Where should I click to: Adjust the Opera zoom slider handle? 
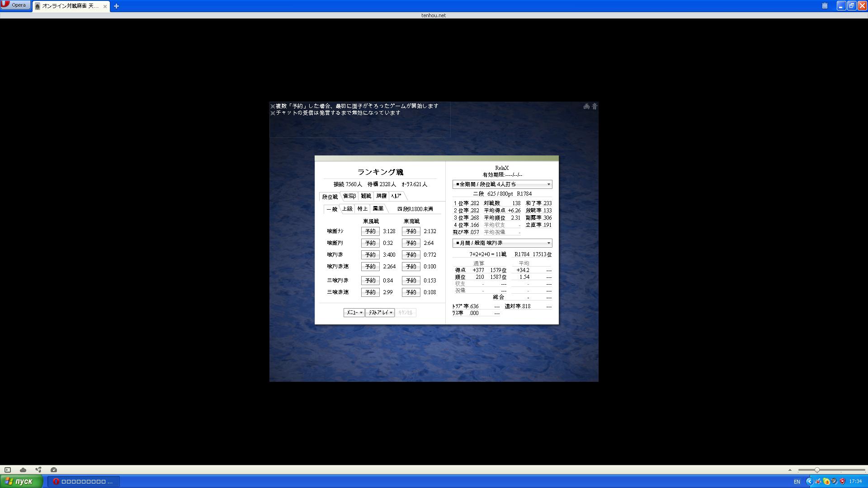(x=817, y=470)
